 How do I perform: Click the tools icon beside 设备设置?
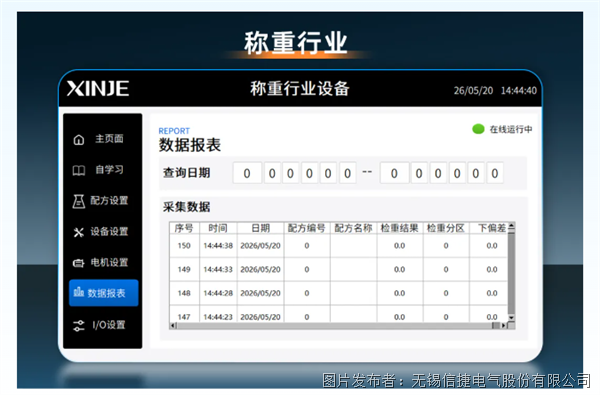click(78, 232)
